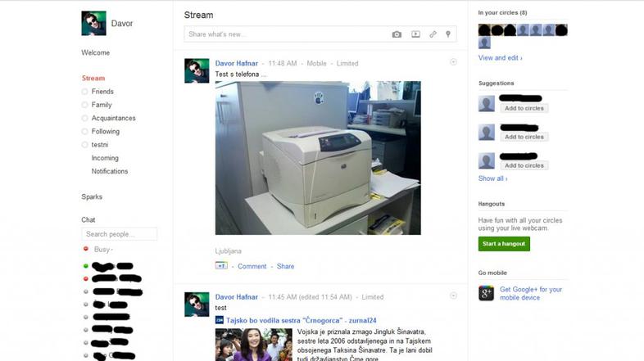Click View and edit circles link
This screenshot has height=361, width=644.
coord(501,58)
